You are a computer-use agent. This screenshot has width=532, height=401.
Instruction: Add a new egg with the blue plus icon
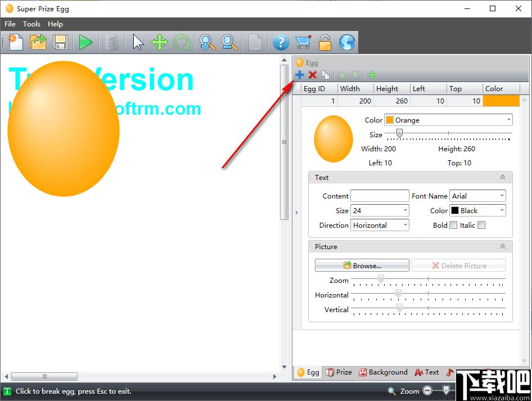[x=299, y=75]
